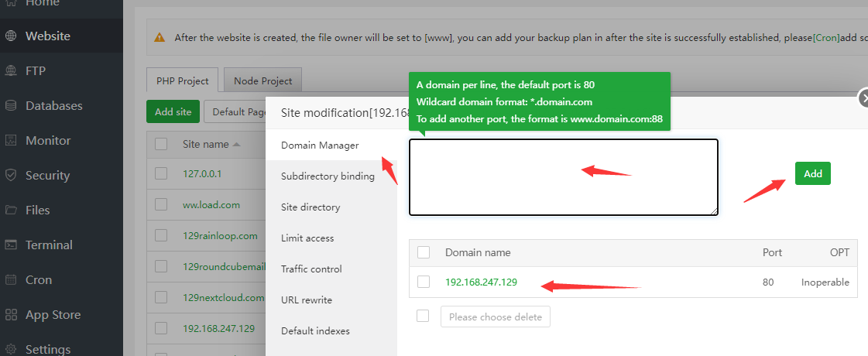The height and width of the screenshot is (356, 868).
Task: Click the Terminal console icon
Action: 11,245
